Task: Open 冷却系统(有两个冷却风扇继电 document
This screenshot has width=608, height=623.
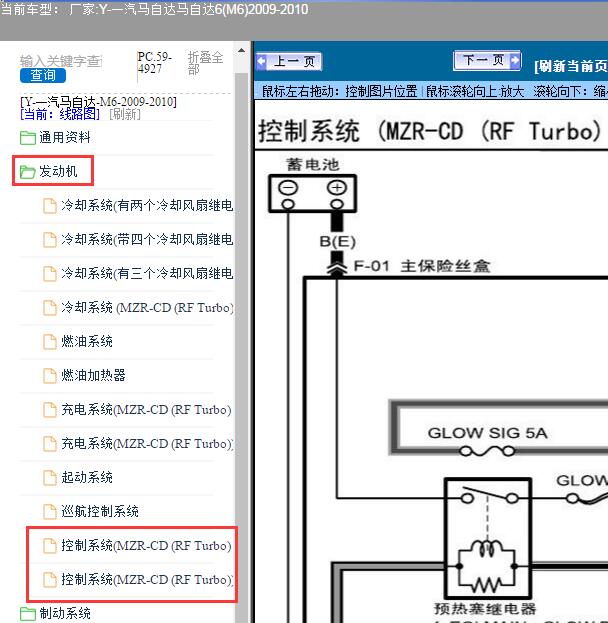Action: [x=147, y=205]
